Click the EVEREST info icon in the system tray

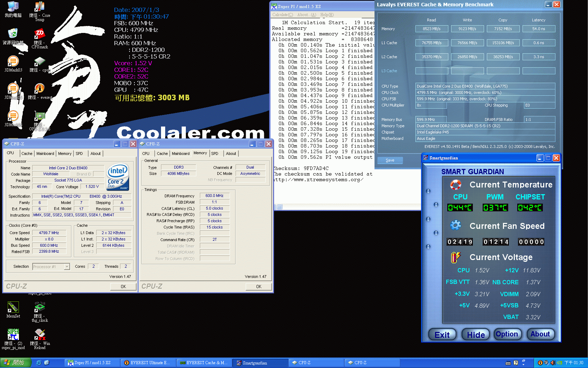pyautogui.click(x=540, y=363)
